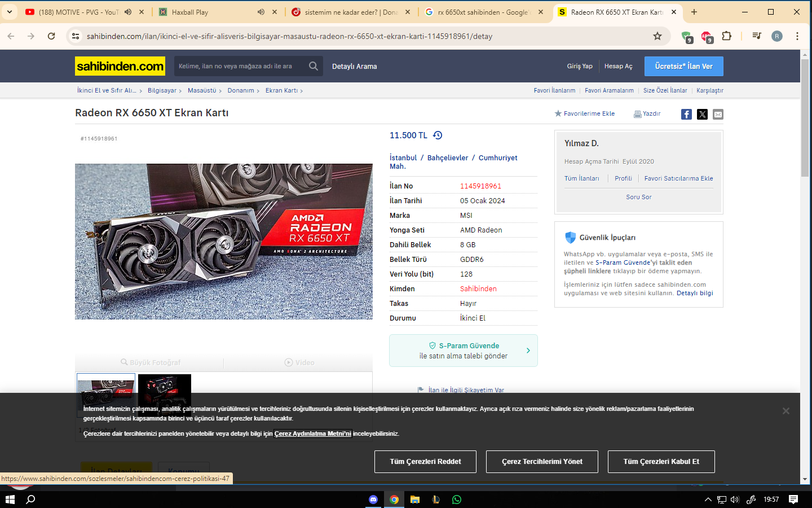Open Favori İlanlarım link
The image size is (812, 508).
click(555, 90)
